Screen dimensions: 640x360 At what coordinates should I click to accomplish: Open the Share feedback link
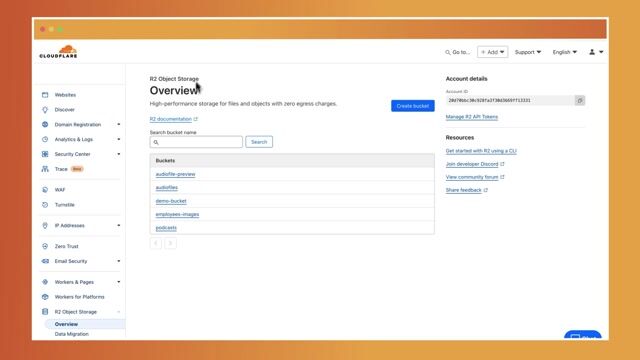[463, 190]
